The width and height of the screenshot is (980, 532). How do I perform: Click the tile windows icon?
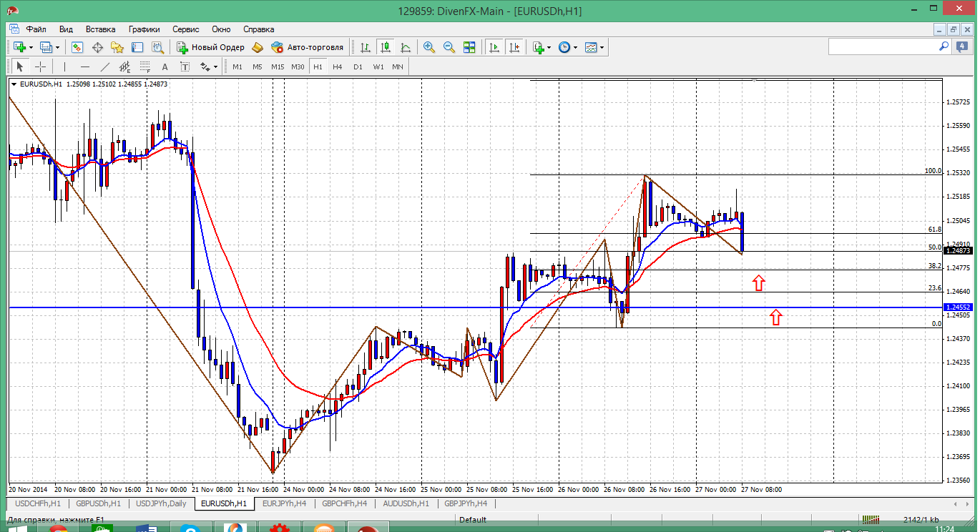pyautogui.click(x=469, y=47)
